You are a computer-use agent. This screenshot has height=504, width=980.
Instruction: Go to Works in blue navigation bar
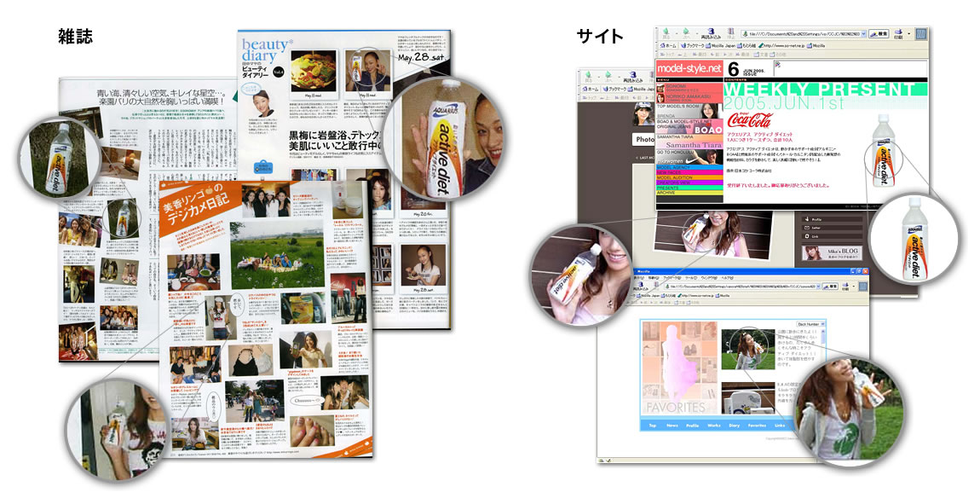(714, 426)
